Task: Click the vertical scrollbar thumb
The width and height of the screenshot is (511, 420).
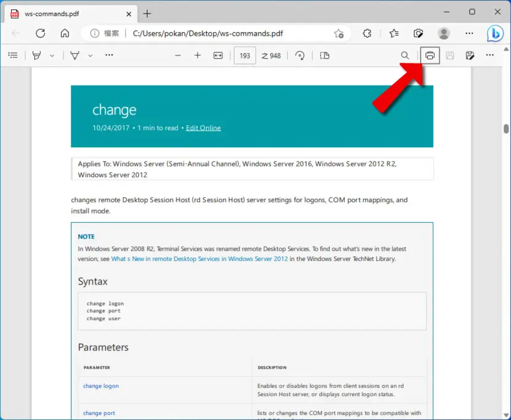Action: tap(506, 129)
